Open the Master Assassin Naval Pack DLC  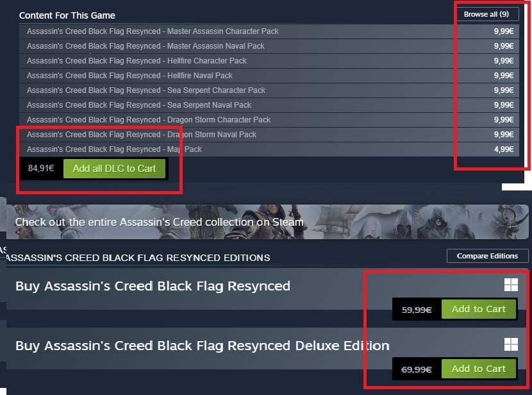click(269, 46)
